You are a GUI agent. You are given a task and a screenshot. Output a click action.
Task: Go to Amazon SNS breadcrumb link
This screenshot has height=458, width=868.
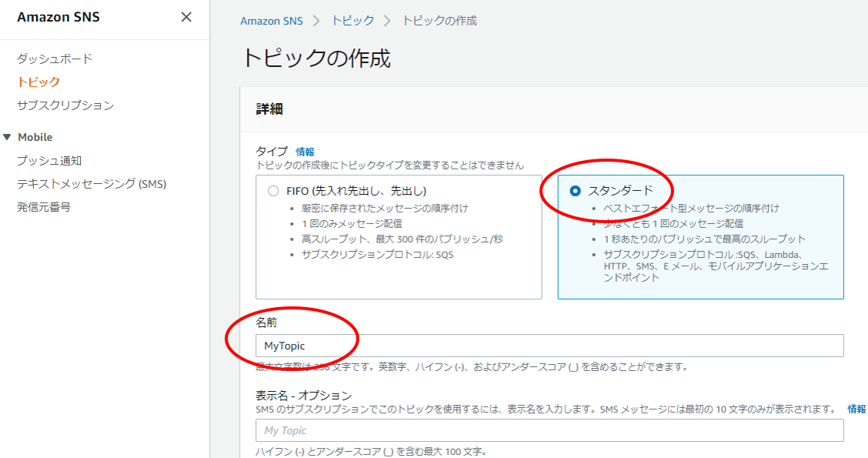[x=271, y=21]
